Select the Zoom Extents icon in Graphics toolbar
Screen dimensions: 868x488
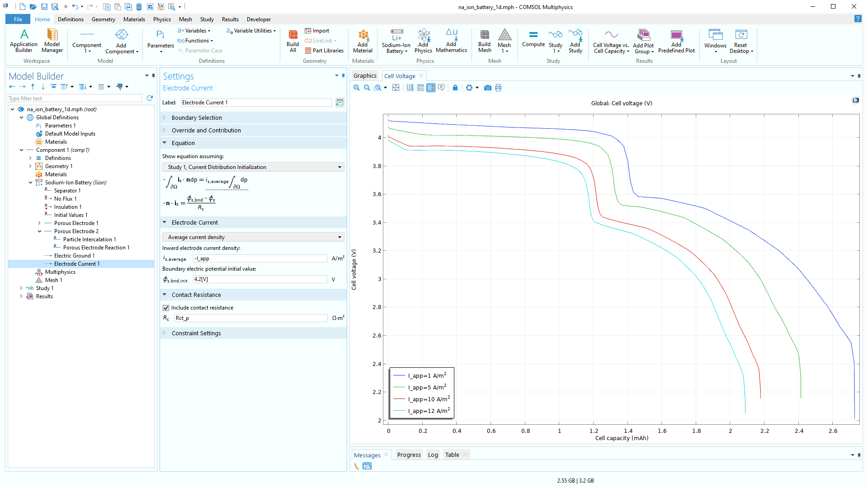click(396, 87)
